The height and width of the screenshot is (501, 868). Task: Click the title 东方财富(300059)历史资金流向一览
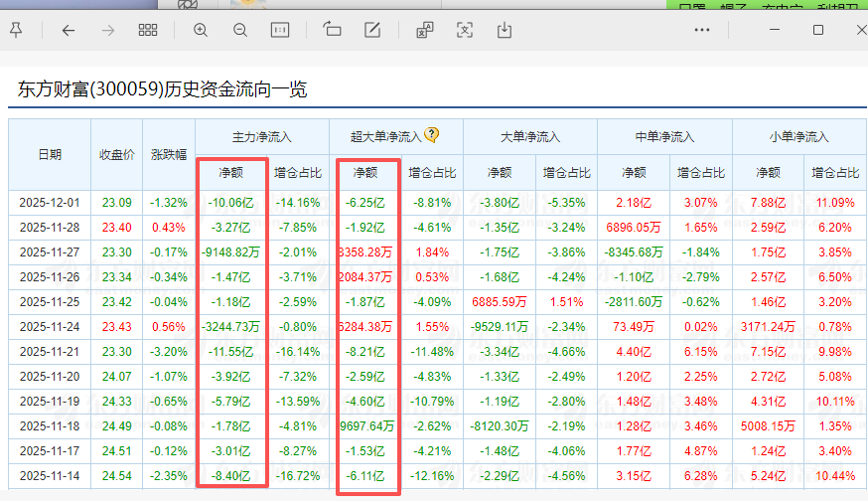162,89
